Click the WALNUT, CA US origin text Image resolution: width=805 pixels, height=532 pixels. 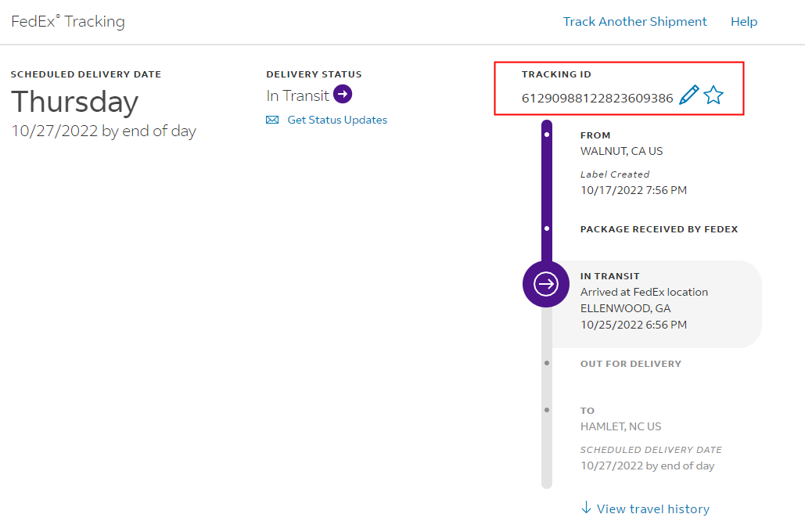[621, 151]
